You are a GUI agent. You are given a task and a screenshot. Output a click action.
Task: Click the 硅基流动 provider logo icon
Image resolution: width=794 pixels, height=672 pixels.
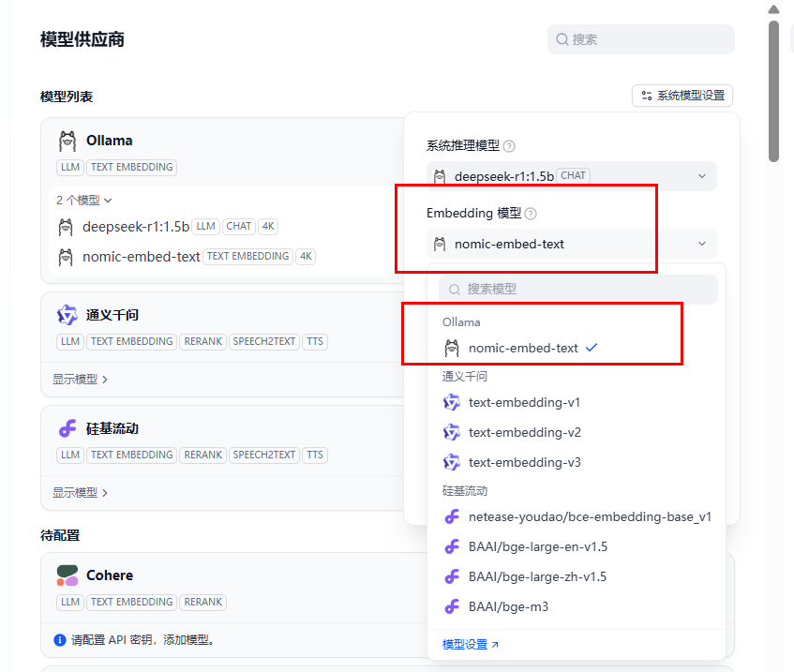click(x=67, y=428)
